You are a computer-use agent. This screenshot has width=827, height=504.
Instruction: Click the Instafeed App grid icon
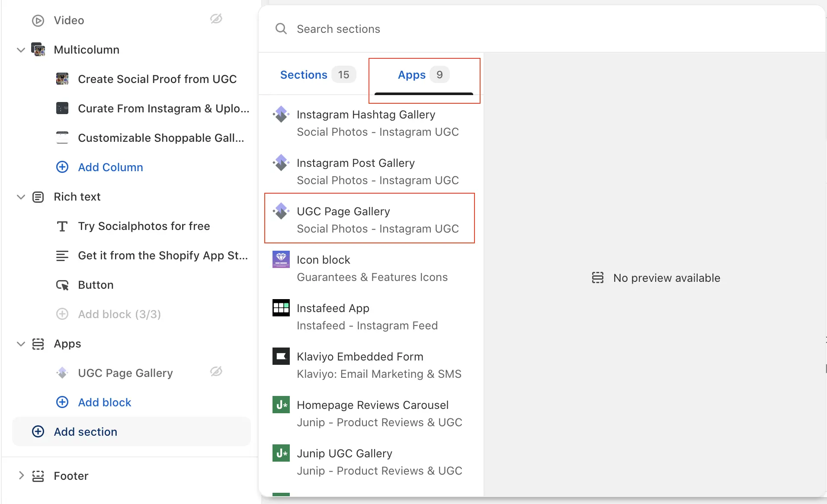(x=281, y=308)
